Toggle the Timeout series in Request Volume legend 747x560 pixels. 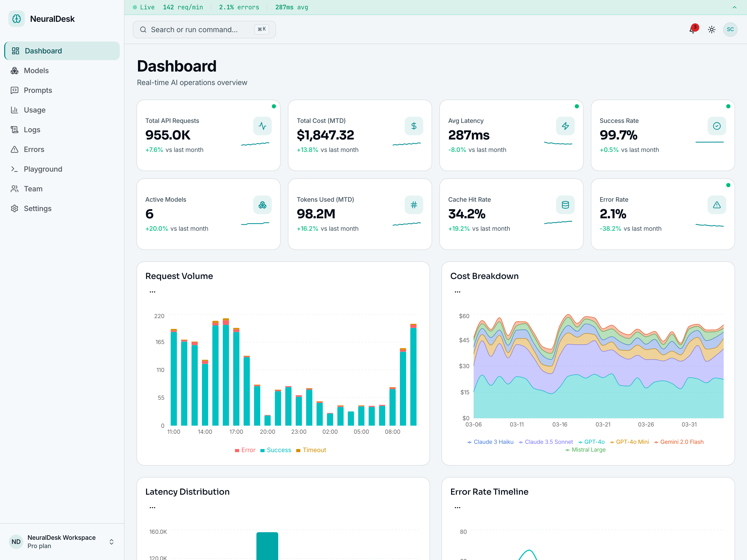click(311, 450)
